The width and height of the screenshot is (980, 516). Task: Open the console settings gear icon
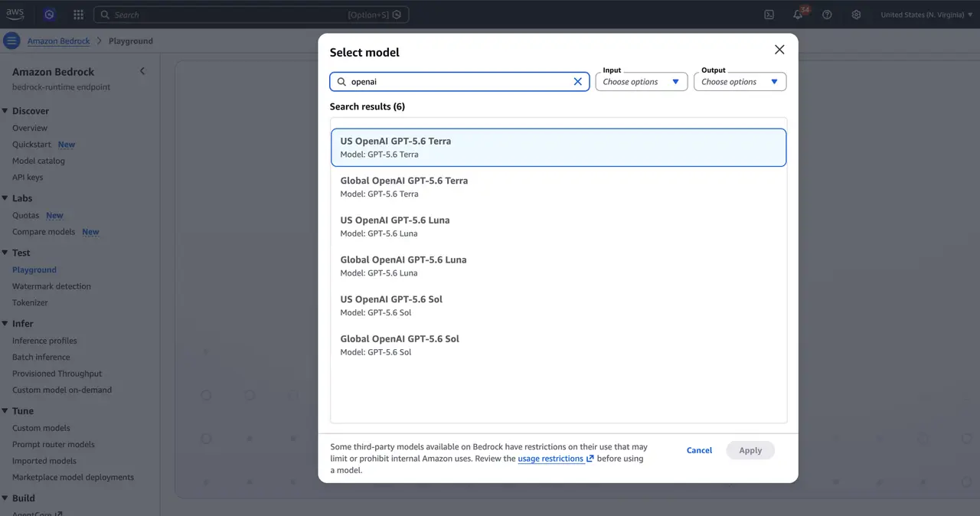pos(856,15)
